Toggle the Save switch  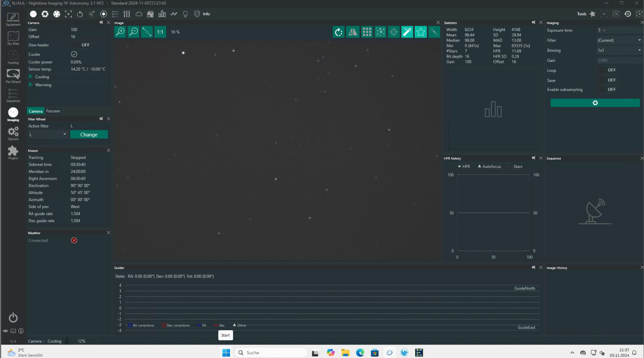[607, 80]
